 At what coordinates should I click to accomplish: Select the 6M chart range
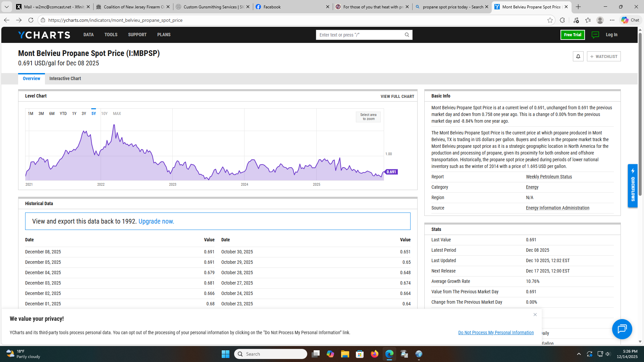(x=52, y=114)
